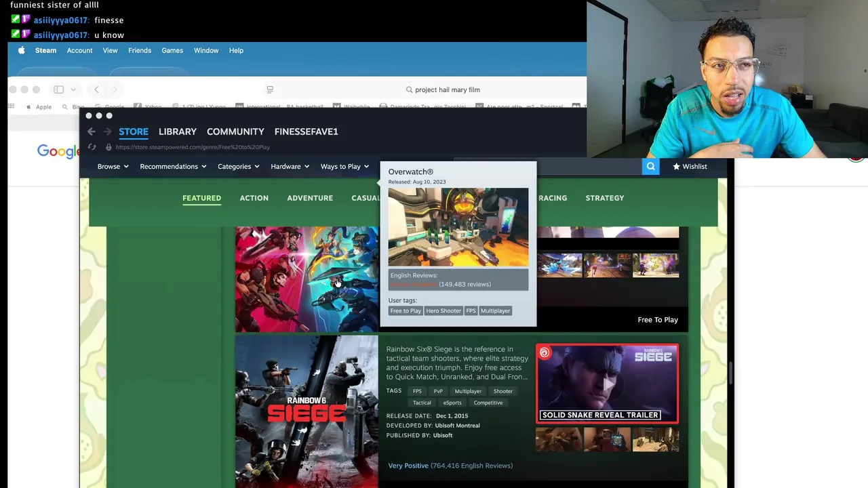This screenshot has width=868, height=488.
Task: Open the Overwatch cover art
Action: [307, 279]
